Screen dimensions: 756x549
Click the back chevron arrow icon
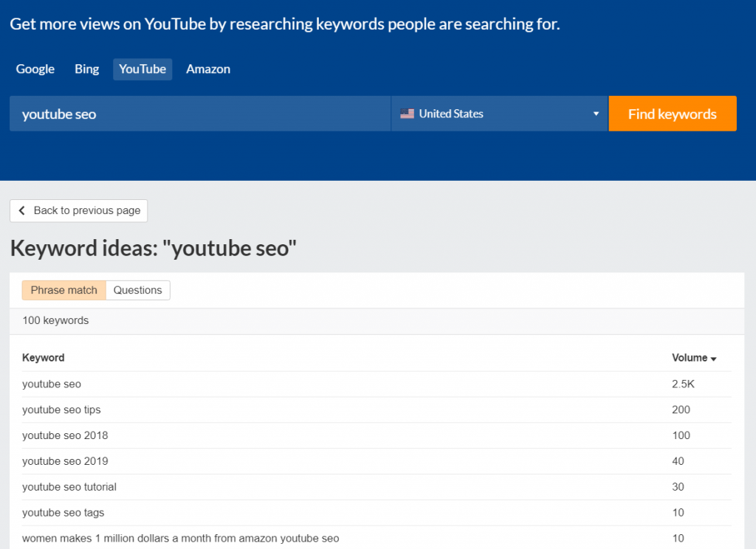click(21, 210)
